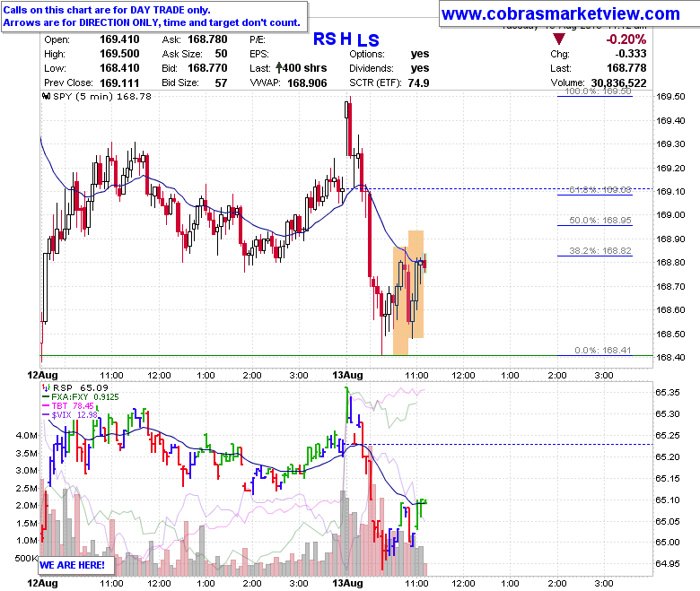The image size is (700, 591).
Task: Open the www.cobrasmarketview.com link
Action: [x=560, y=13]
